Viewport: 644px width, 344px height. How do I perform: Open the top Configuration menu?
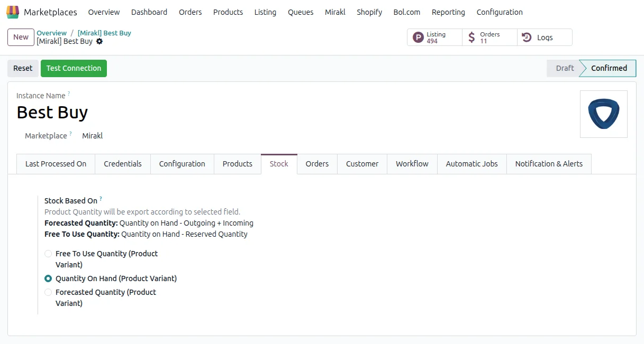(x=500, y=12)
